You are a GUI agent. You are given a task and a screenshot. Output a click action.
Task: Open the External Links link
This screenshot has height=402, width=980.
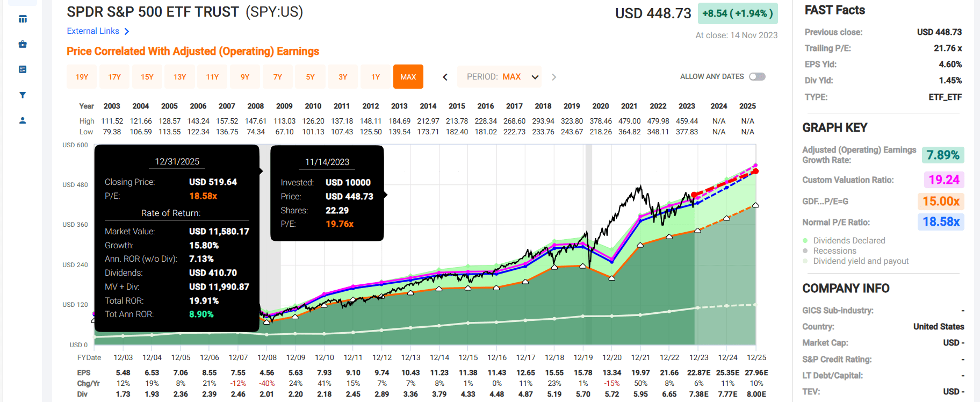pos(93,31)
